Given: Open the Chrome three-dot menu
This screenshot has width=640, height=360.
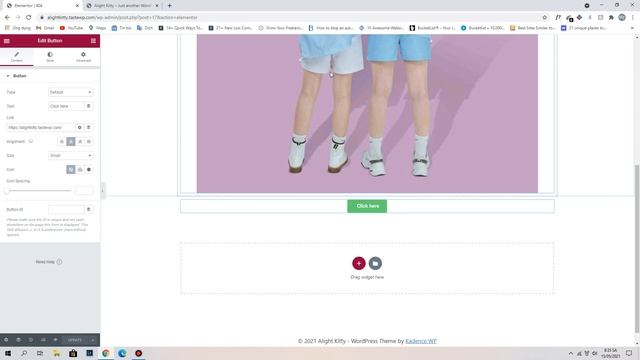Looking at the screenshot, I should [633, 18].
